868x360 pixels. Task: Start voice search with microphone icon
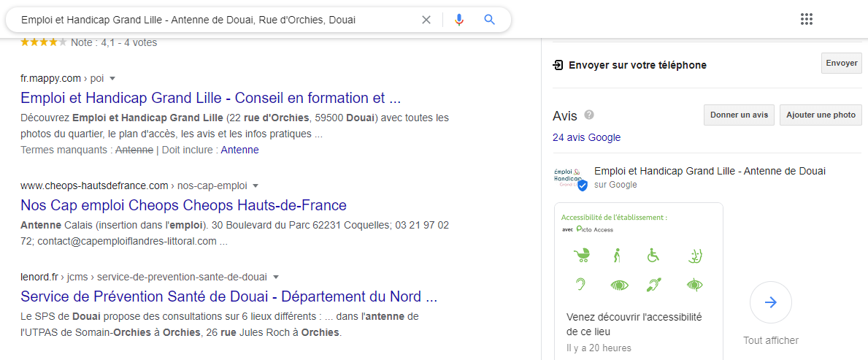click(459, 20)
